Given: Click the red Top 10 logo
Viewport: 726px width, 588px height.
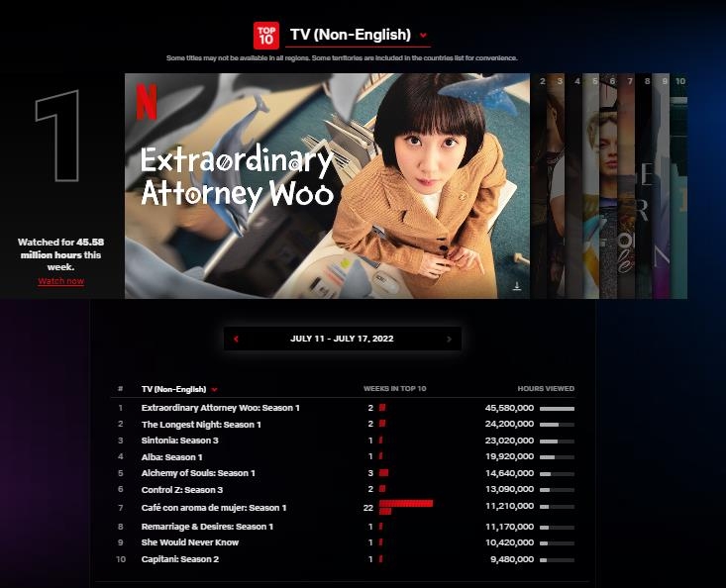Looking at the screenshot, I should pyautogui.click(x=265, y=36).
